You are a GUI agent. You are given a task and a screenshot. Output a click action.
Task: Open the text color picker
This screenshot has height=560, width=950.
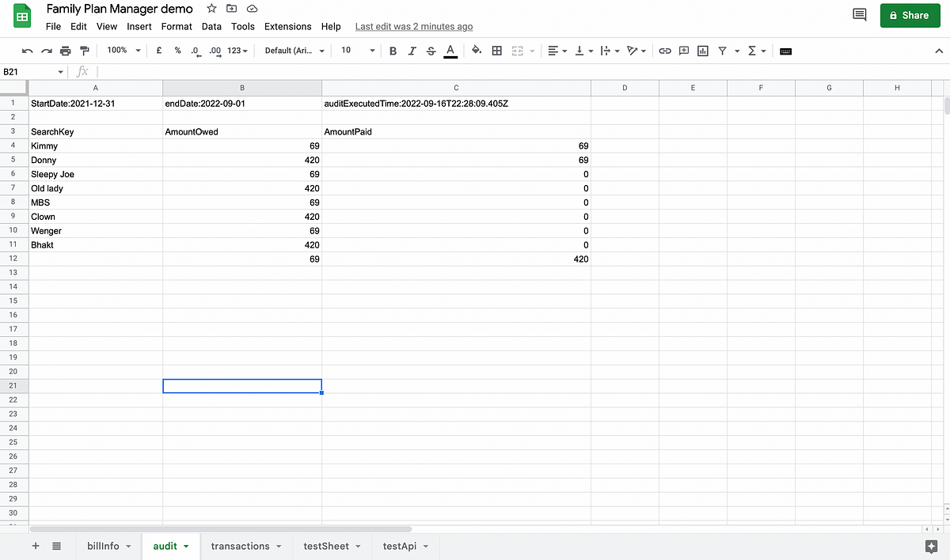point(450,51)
